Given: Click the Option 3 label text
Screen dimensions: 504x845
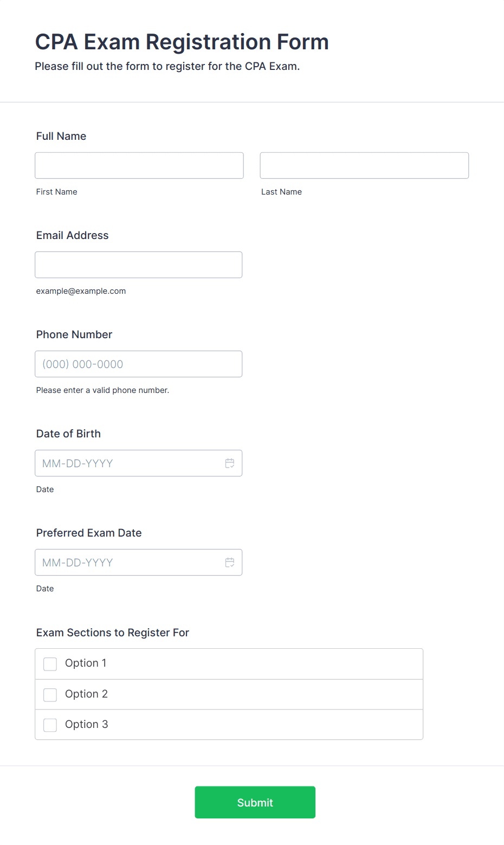Looking at the screenshot, I should coord(86,725).
